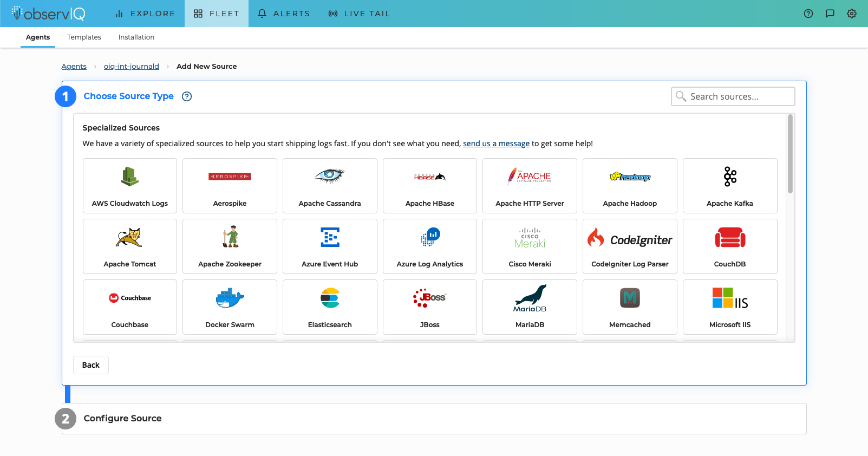Pick the Cisco Meraki source
This screenshot has width=868, height=456.
click(530, 246)
